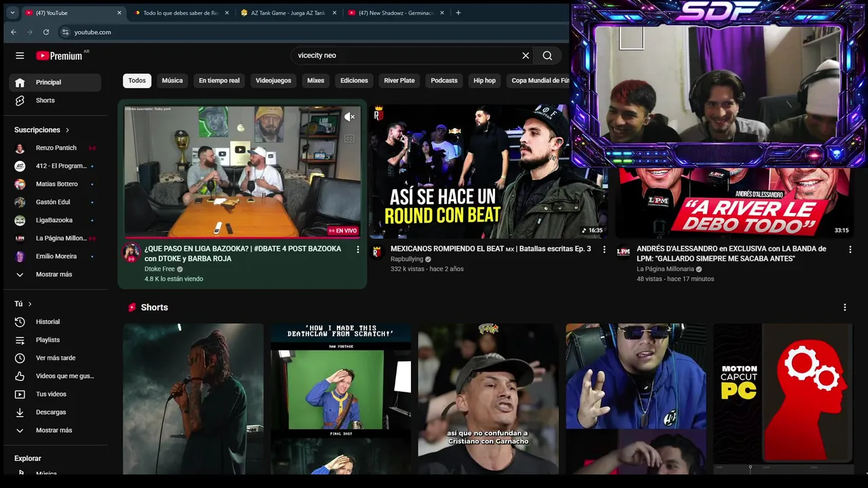Select the Videojuegos filter chip
The width and height of the screenshot is (868, 488).
(273, 81)
